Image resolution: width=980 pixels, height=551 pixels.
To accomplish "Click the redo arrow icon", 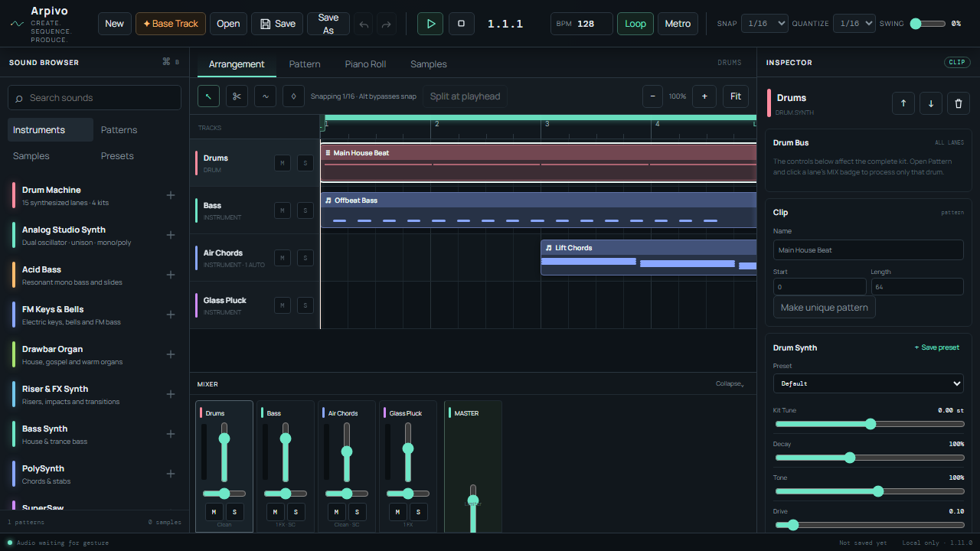I will pos(387,24).
